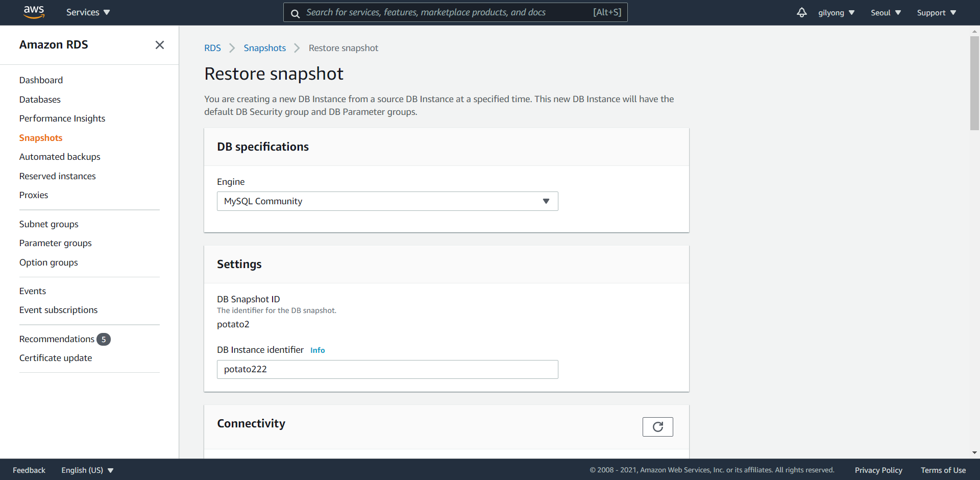
Task: Expand the gilyong account menu
Action: [x=836, y=13]
